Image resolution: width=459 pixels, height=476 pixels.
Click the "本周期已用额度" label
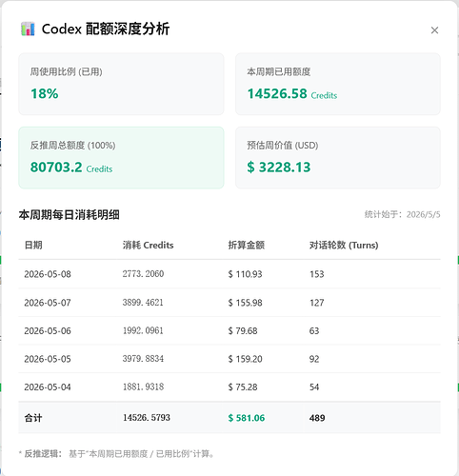click(x=279, y=71)
